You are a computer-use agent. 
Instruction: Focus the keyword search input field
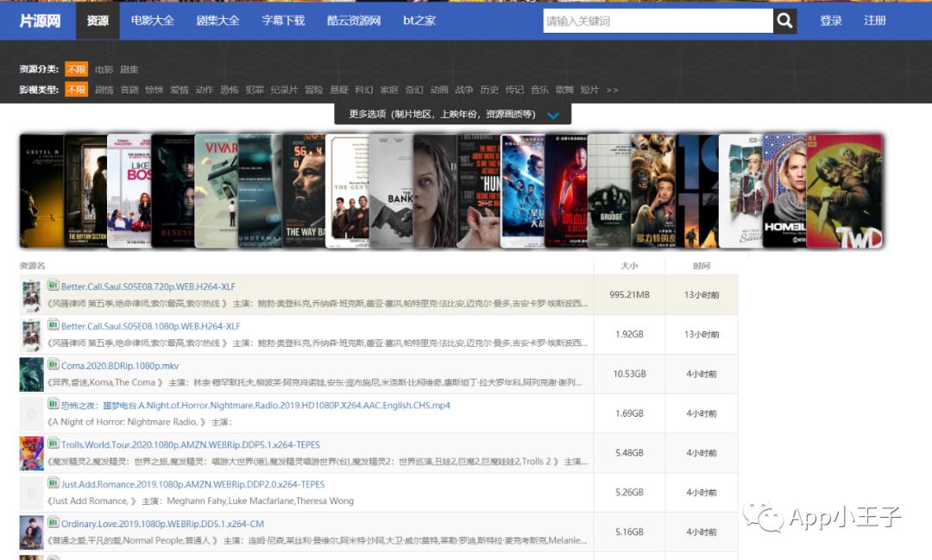[656, 21]
